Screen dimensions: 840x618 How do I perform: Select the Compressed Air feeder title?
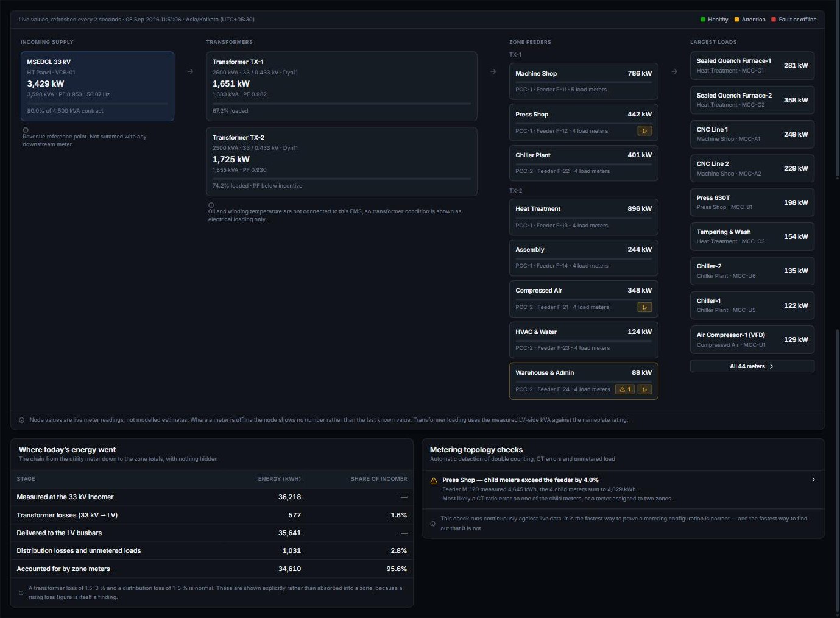(x=539, y=290)
